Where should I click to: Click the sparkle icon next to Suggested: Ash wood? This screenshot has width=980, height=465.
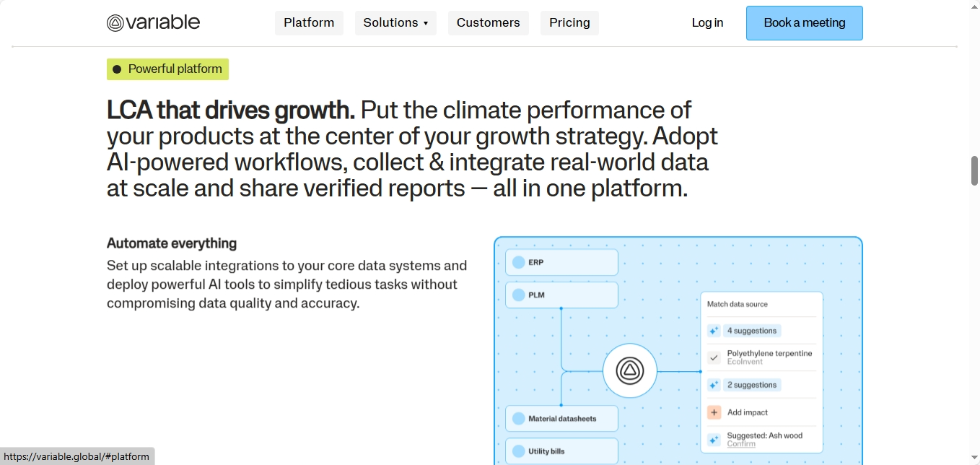714,439
